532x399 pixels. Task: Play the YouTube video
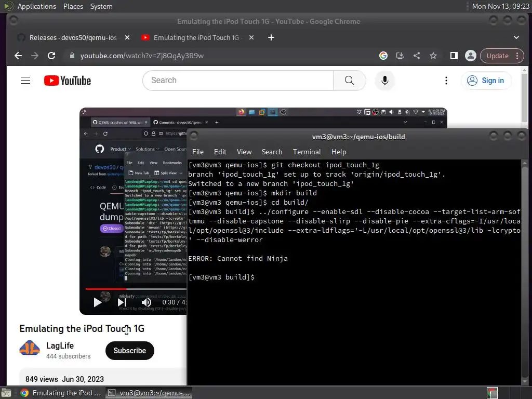coord(97,302)
